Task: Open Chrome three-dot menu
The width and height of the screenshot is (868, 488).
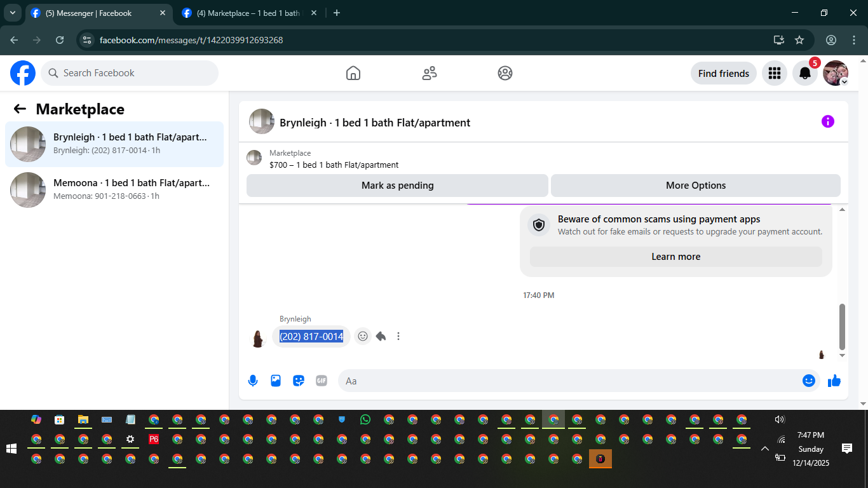Action: point(853,40)
